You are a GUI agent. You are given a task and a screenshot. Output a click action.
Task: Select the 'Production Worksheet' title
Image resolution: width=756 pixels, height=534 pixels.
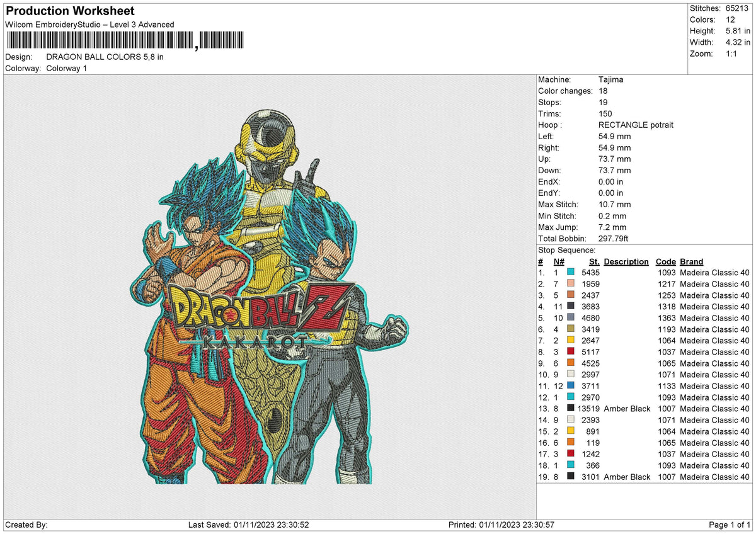[69, 11]
